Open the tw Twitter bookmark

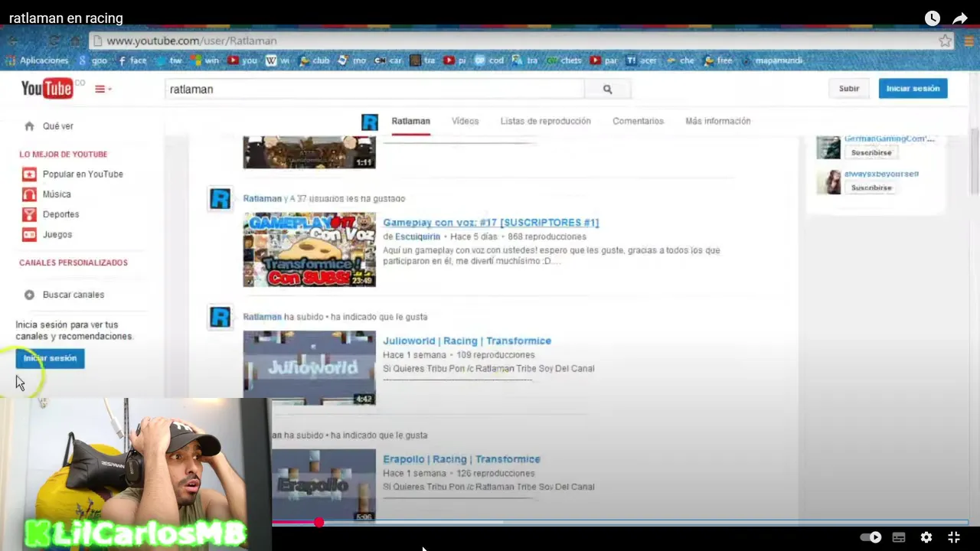pos(169,60)
